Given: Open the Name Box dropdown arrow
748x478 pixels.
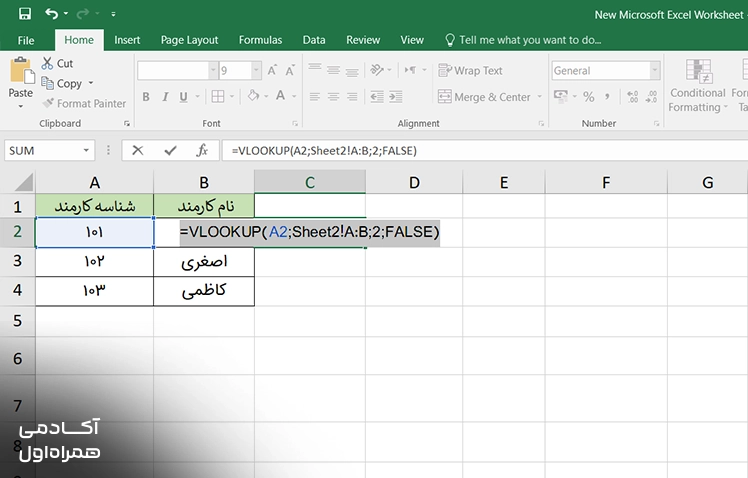Looking at the screenshot, I should point(86,151).
